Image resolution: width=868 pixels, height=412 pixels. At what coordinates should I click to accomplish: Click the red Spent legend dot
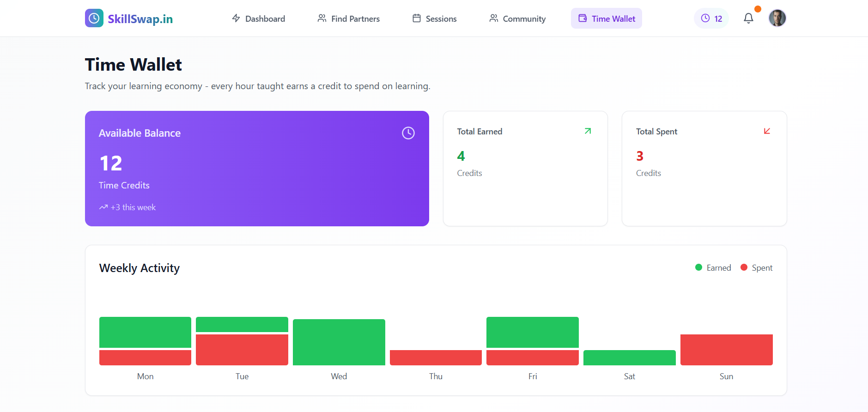point(744,267)
